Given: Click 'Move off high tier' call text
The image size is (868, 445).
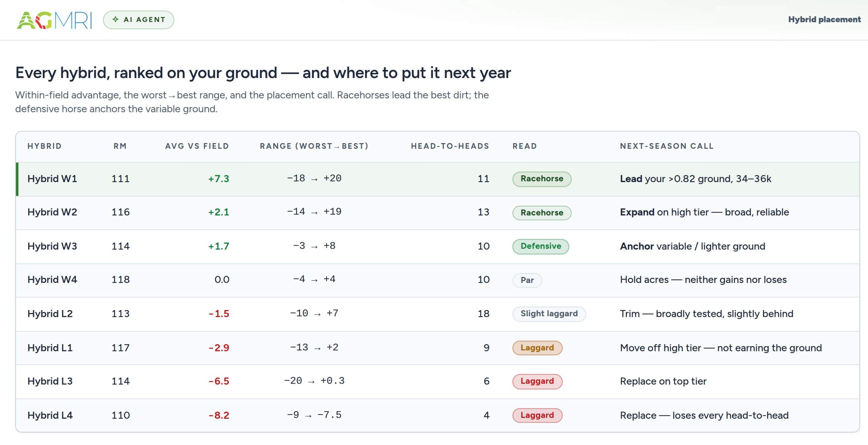Looking at the screenshot, I should tap(721, 348).
